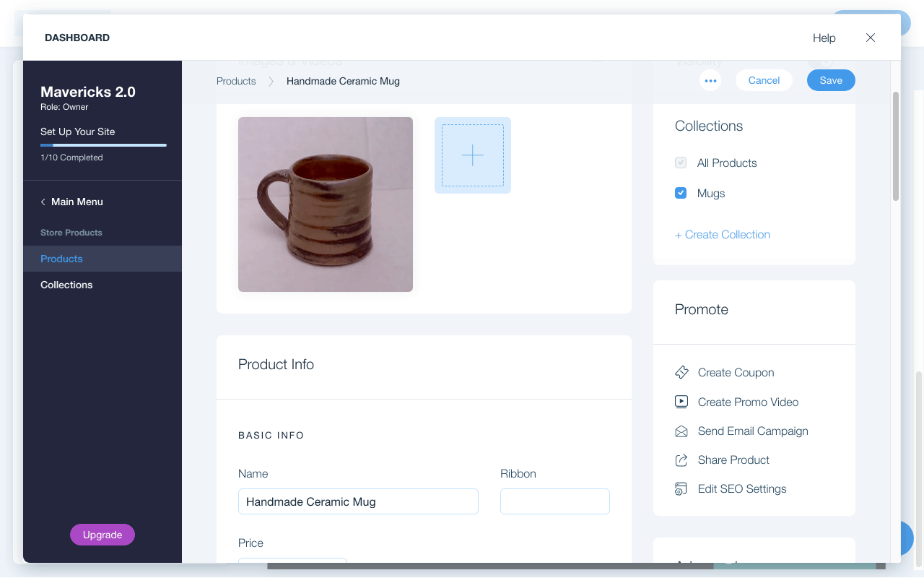Open the Help link
Screen dimensions: 924x578
pos(824,38)
